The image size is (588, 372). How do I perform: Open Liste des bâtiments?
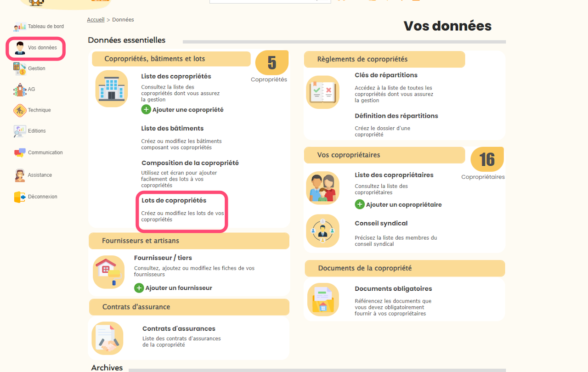click(x=172, y=129)
